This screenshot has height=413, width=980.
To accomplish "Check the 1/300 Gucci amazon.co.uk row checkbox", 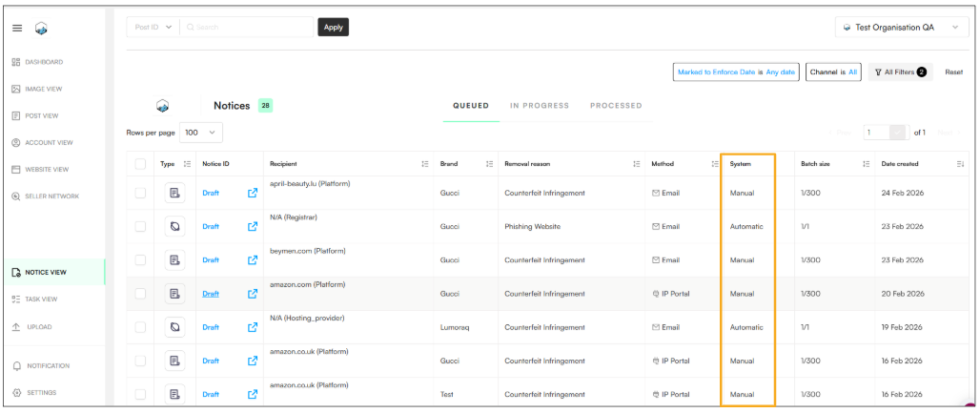I will tap(140, 361).
